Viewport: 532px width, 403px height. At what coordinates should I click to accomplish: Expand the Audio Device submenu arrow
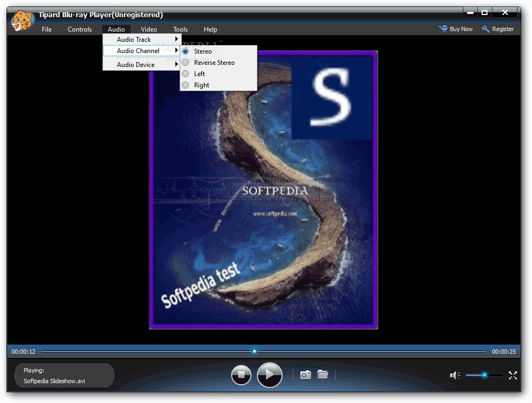176,64
